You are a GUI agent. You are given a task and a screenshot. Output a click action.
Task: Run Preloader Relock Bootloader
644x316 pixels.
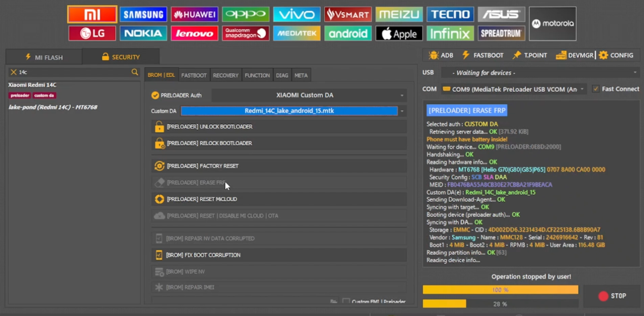click(279, 143)
